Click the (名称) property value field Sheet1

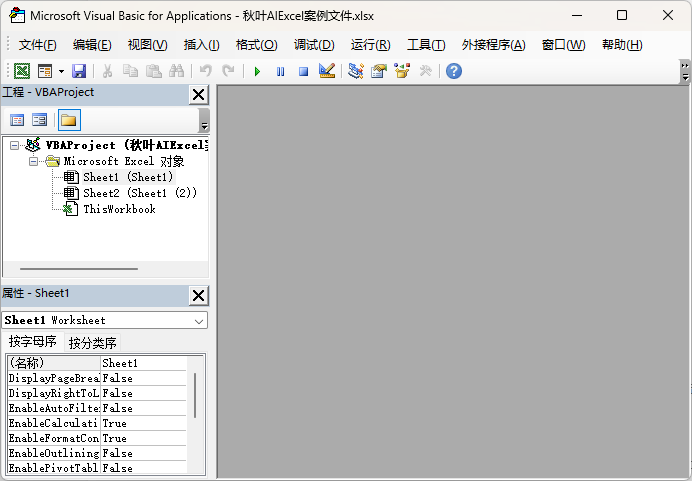(143, 363)
